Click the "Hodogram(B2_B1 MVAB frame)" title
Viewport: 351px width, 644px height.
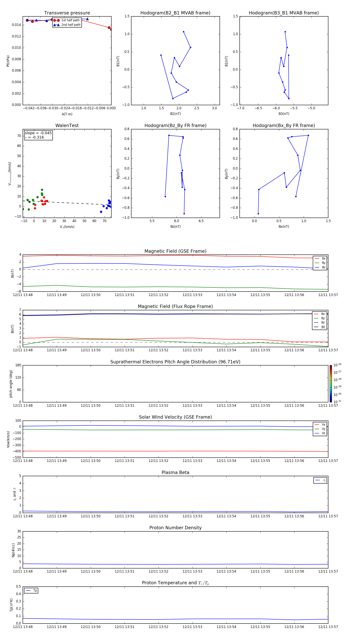[x=175, y=13]
